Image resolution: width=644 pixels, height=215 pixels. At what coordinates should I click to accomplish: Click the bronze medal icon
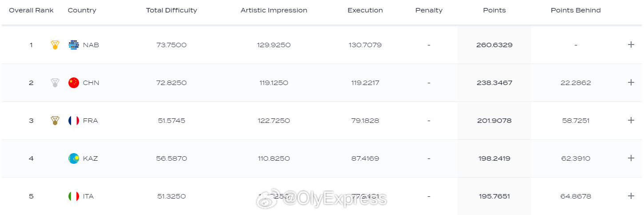[x=55, y=121]
